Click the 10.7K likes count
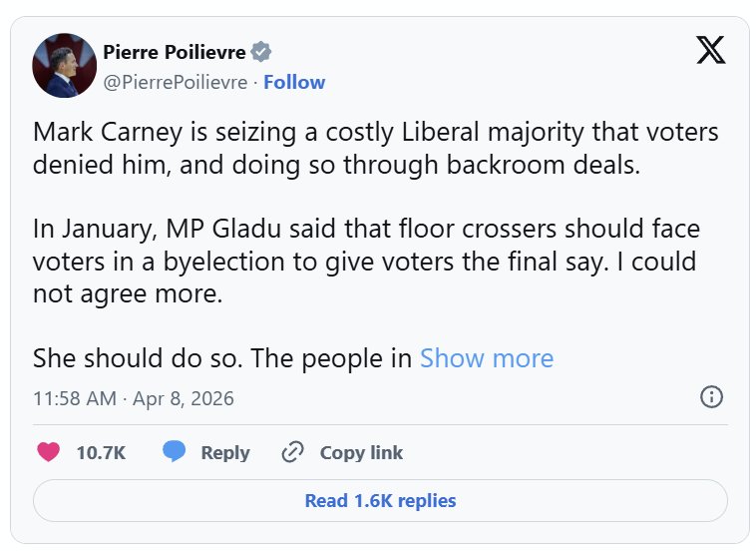756x551 pixels. click(x=101, y=452)
